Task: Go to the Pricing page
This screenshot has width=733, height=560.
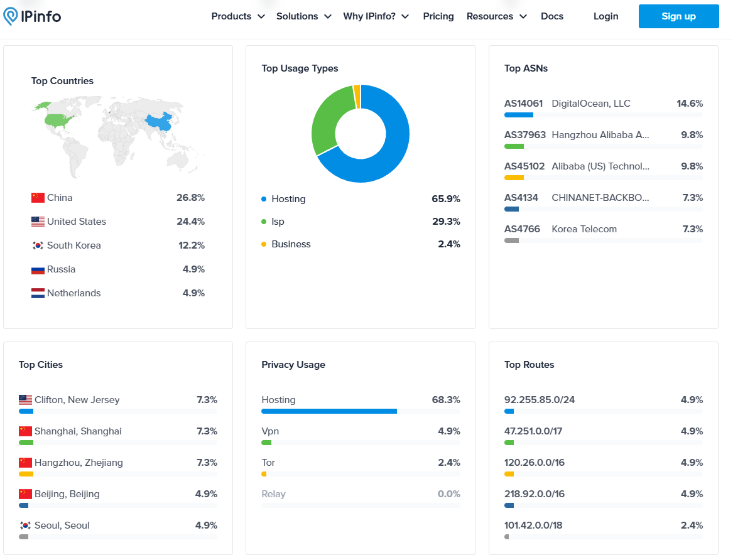Action: [438, 16]
